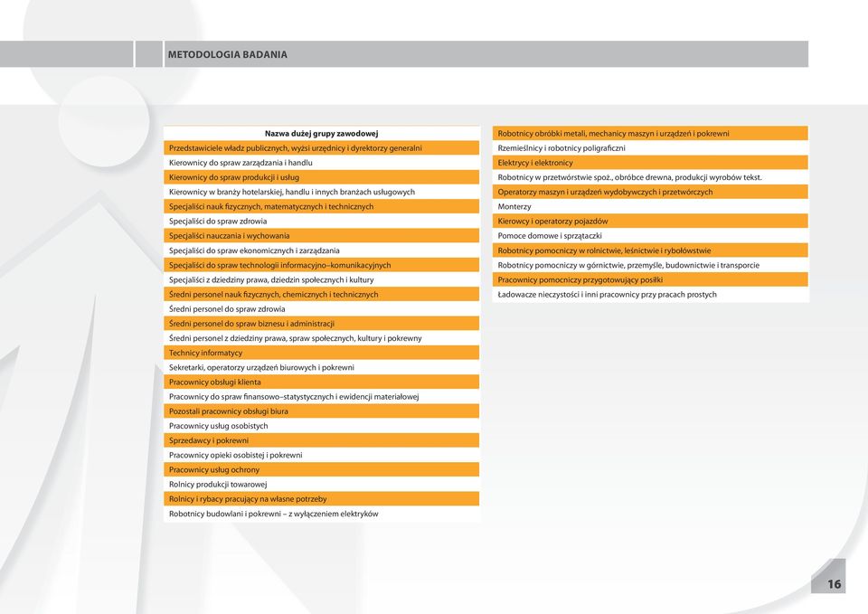
Task: Select 'Rzemieślnicy i robotnicy poligraficzni' row
Action: (x=650, y=147)
